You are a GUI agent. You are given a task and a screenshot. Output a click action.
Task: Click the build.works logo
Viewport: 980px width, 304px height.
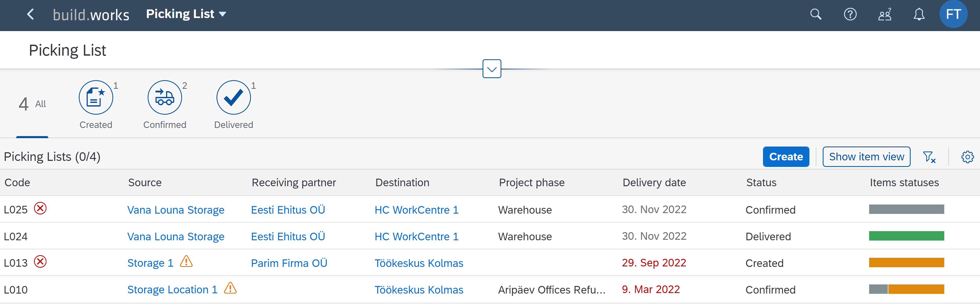(x=91, y=15)
